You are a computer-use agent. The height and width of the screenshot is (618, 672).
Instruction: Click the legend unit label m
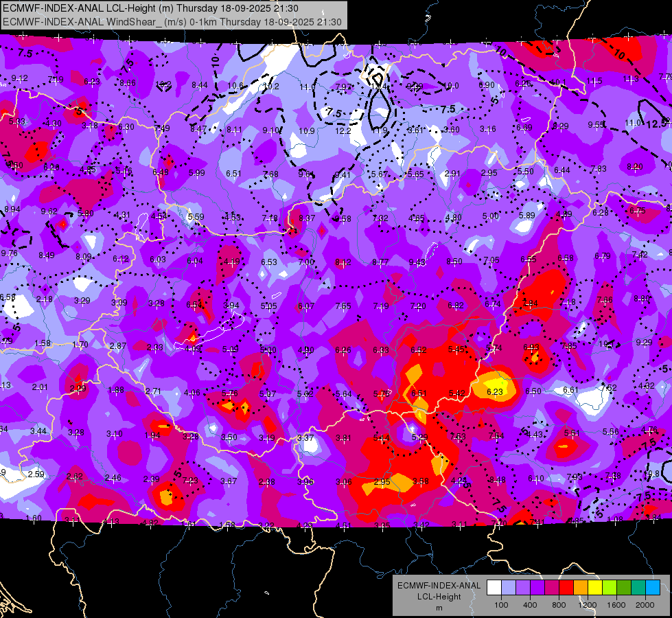(x=439, y=608)
